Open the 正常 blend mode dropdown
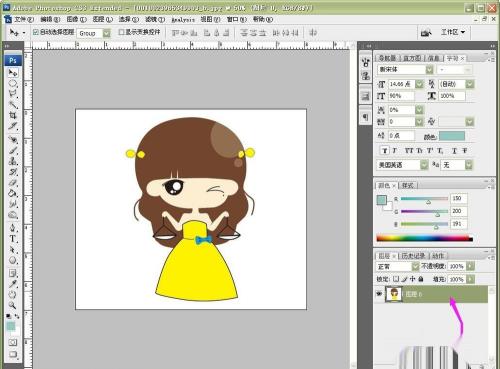Screen dimensions: 500x369 (415, 266)
